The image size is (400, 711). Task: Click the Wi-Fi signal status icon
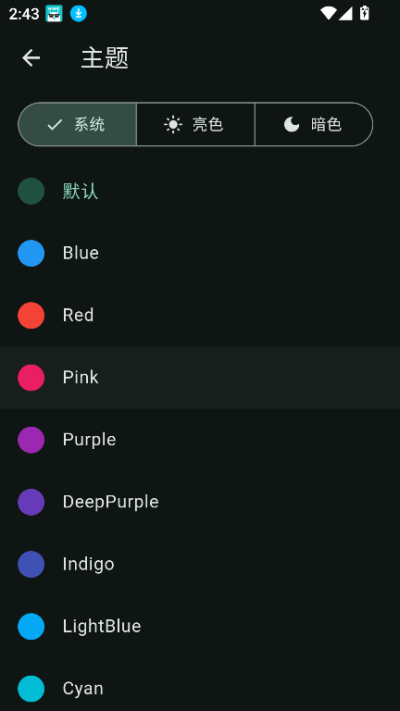pyautogui.click(x=328, y=13)
